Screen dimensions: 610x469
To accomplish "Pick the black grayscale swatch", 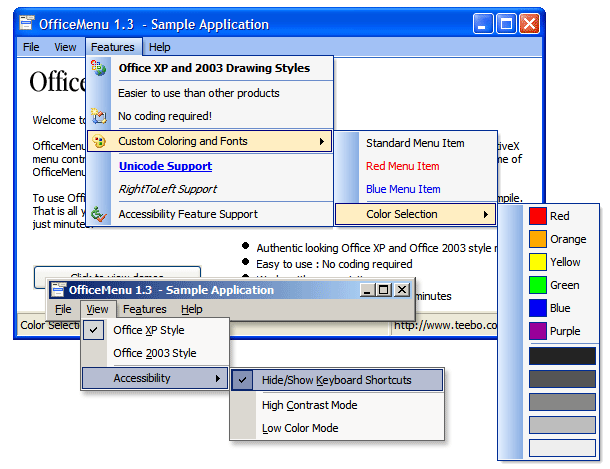I will click(x=562, y=356).
